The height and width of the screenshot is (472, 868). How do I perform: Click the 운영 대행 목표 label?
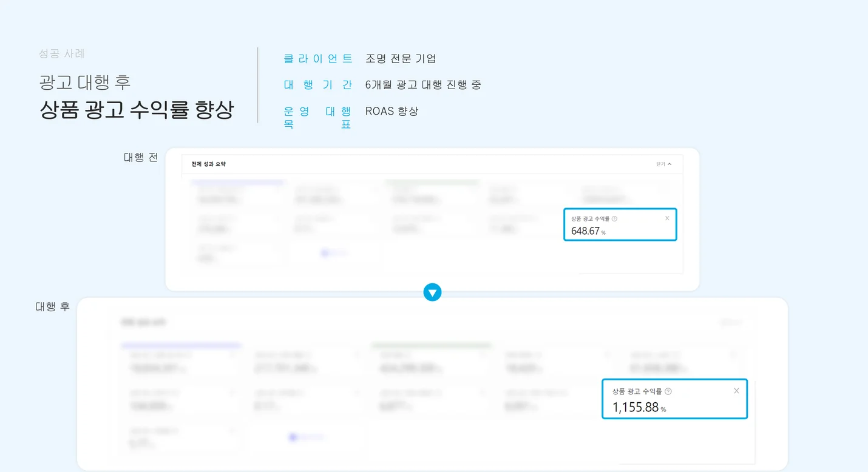tap(318, 118)
